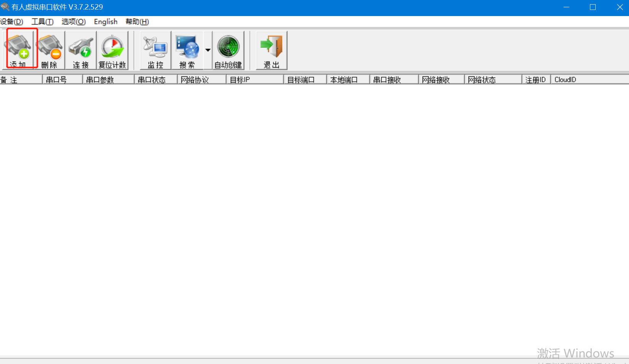The image size is (629, 364).
Task: Click the 搜索 (Search) device icon
Action: click(x=187, y=50)
